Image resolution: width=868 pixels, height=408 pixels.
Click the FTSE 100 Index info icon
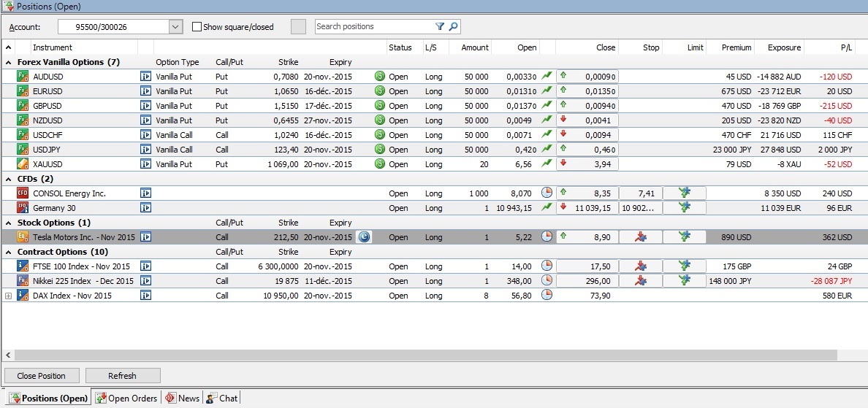[145, 266]
